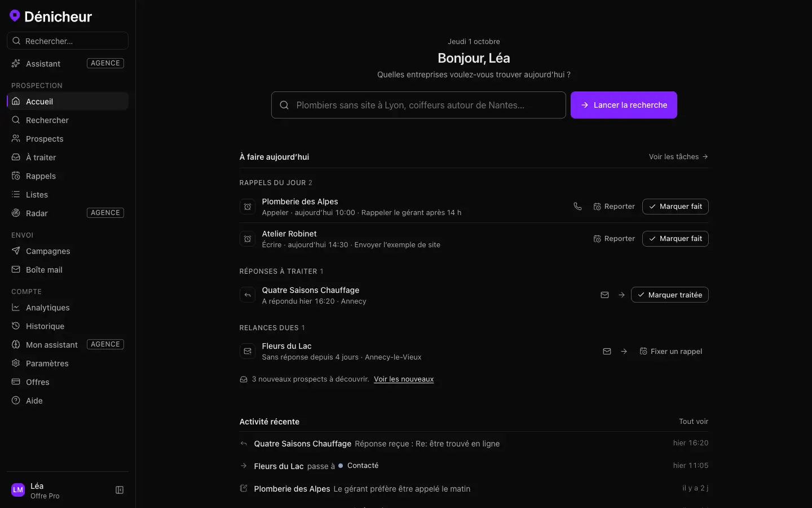This screenshot has width=812, height=508.
Task: Open Mon assistant in the sidebar
Action: (x=68, y=345)
